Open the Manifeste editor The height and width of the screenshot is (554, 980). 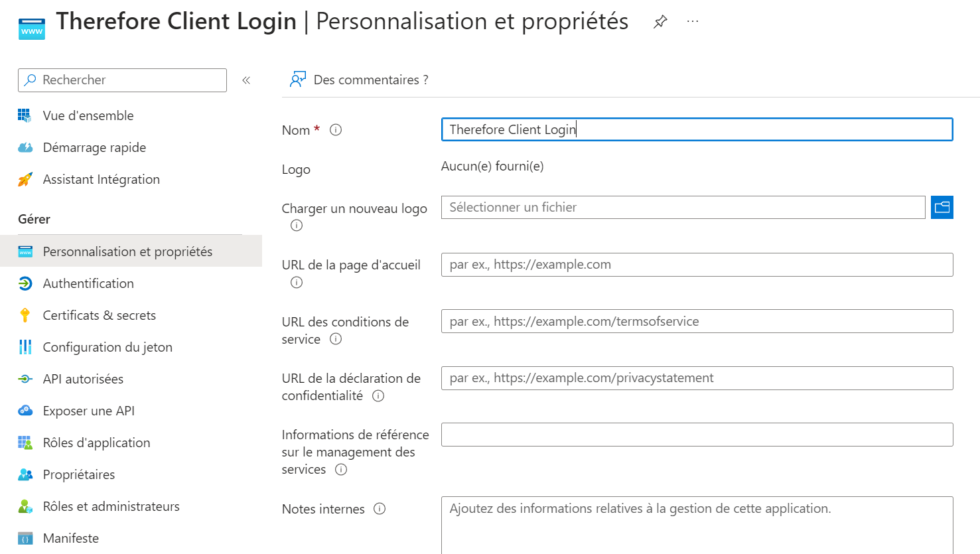pyautogui.click(x=70, y=538)
